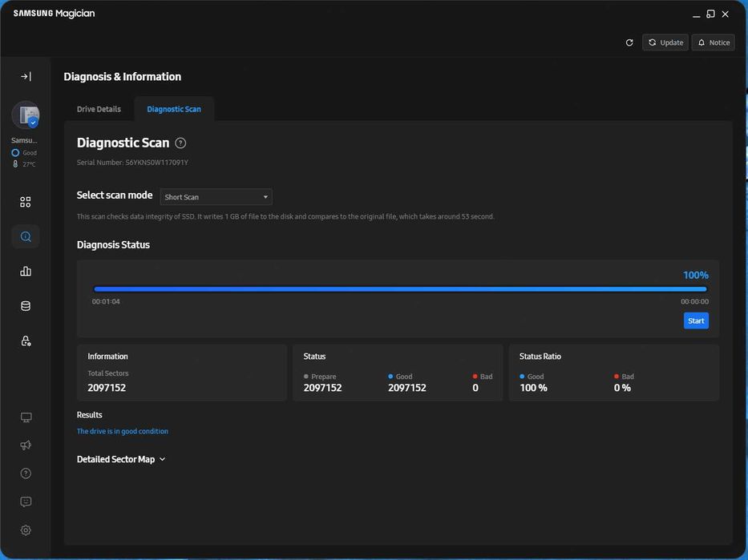Expand the Detailed Sector Map section
Image resolution: width=748 pixels, height=560 pixels.
tap(121, 459)
